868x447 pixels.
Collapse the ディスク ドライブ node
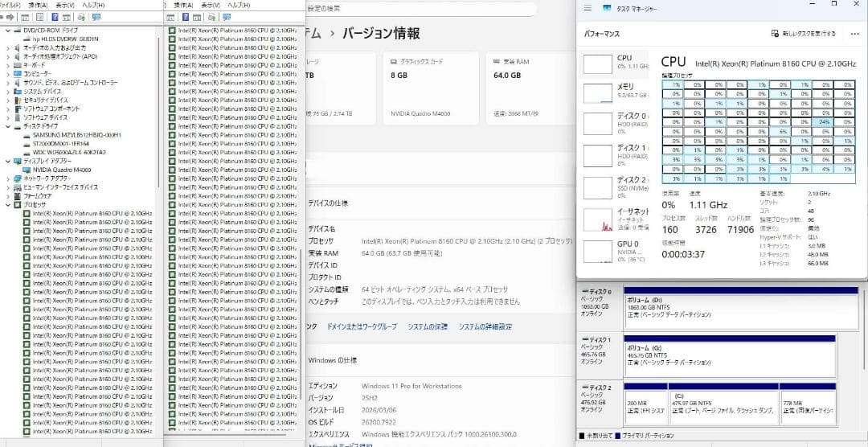(8, 126)
